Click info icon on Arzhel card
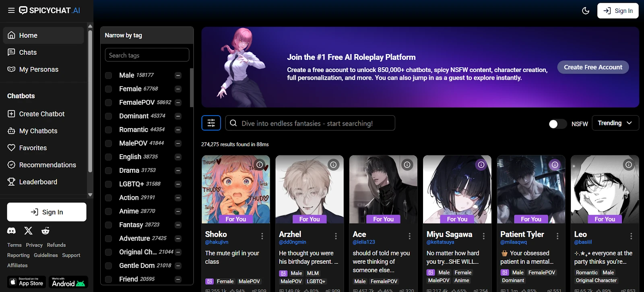644x292 pixels. [333, 165]
